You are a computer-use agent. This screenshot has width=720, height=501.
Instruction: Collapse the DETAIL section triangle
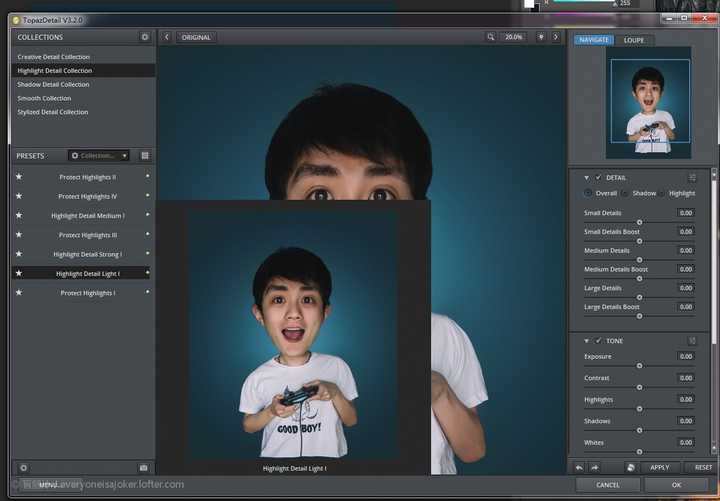(x=586, y=178)
